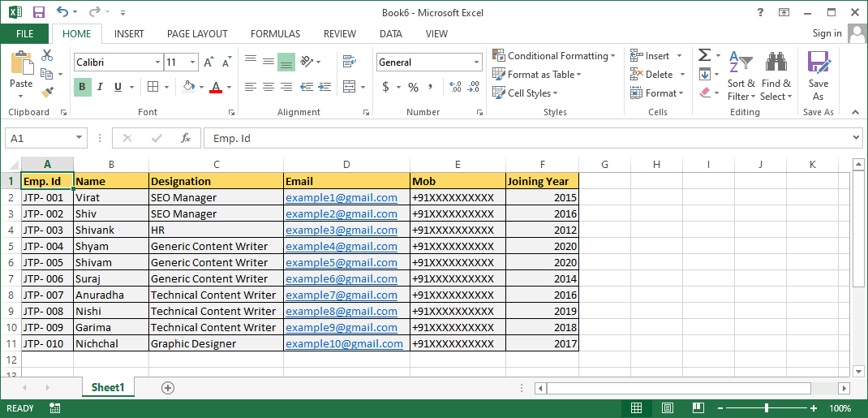Switch to Page Break Preview in status bar
The height and width of the screenshot is (418, 868).
(699, 408)
